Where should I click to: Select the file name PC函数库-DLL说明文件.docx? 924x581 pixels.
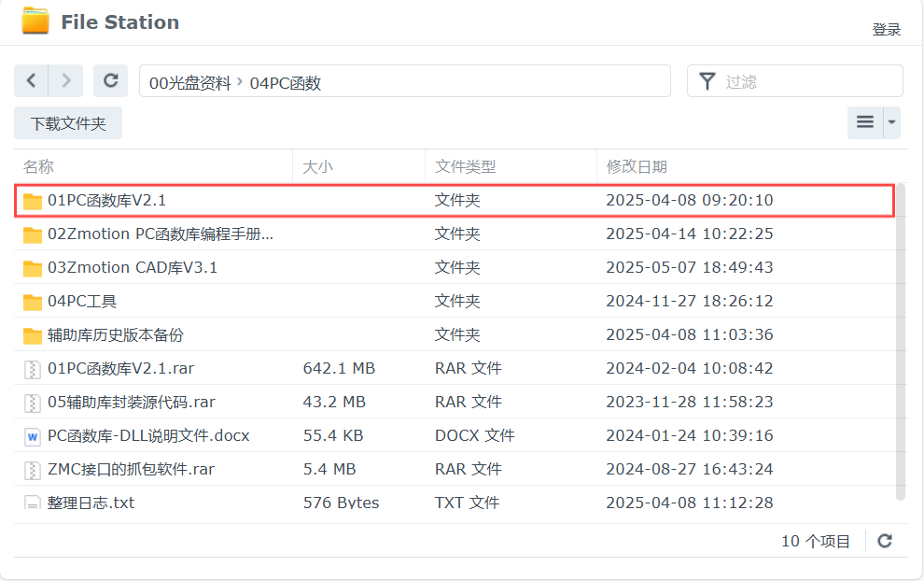pos(148,436)
